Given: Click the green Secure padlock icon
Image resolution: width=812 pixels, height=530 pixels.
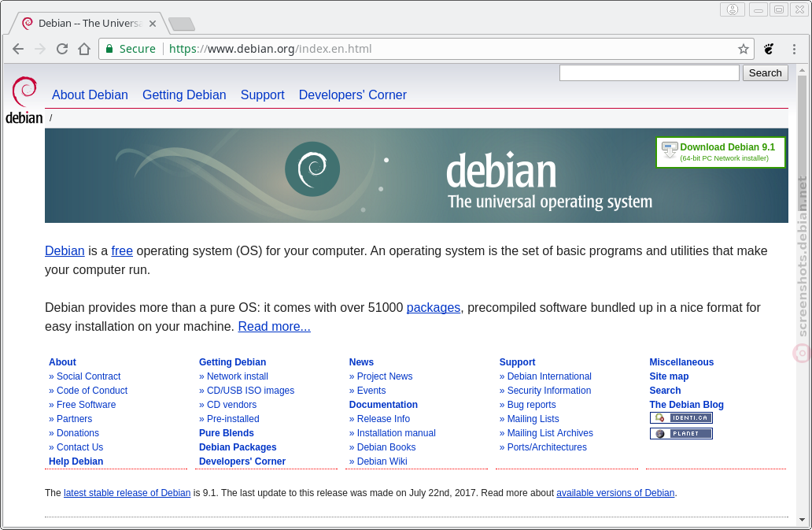Looking at the screenshot, I should click(109, 49).
